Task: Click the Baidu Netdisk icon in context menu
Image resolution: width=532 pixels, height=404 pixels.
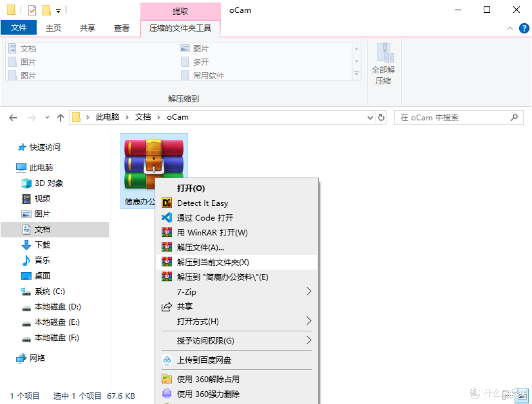Action: [166, 360]
